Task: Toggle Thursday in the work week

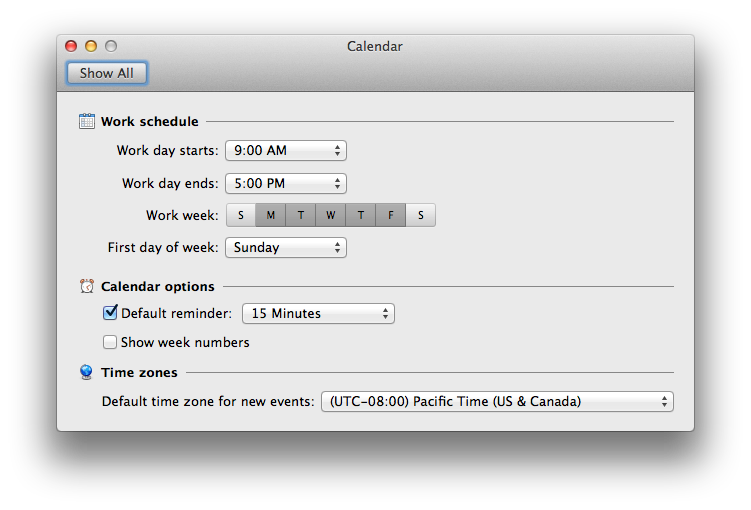Action: click(x=361, y=215)
